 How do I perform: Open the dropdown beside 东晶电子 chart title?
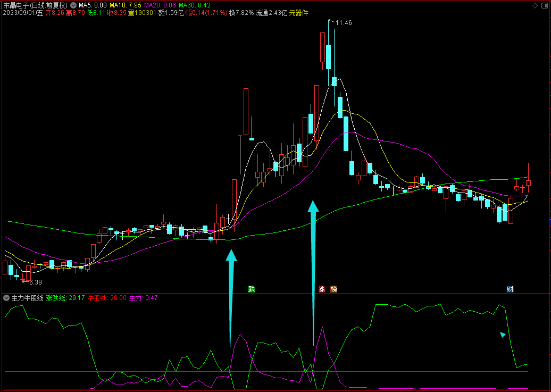[73, 6]
